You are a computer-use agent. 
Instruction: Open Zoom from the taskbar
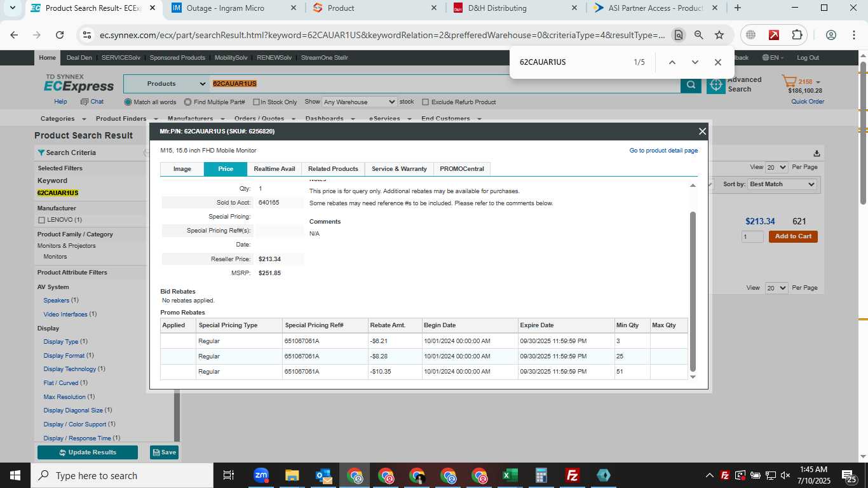[x=261, y=475]
